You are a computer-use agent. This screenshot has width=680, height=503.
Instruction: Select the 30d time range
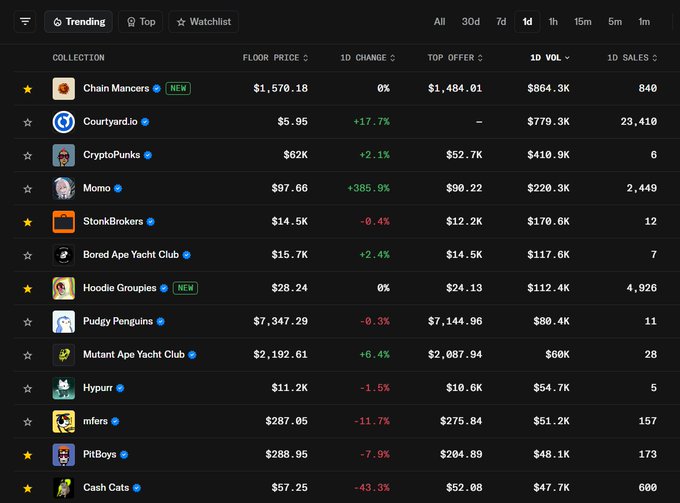tap(471, 22)
